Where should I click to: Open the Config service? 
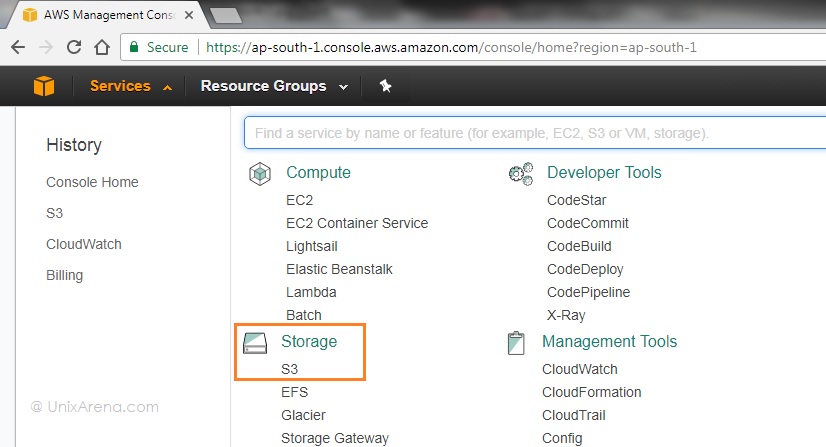click(x=562, y=438)
